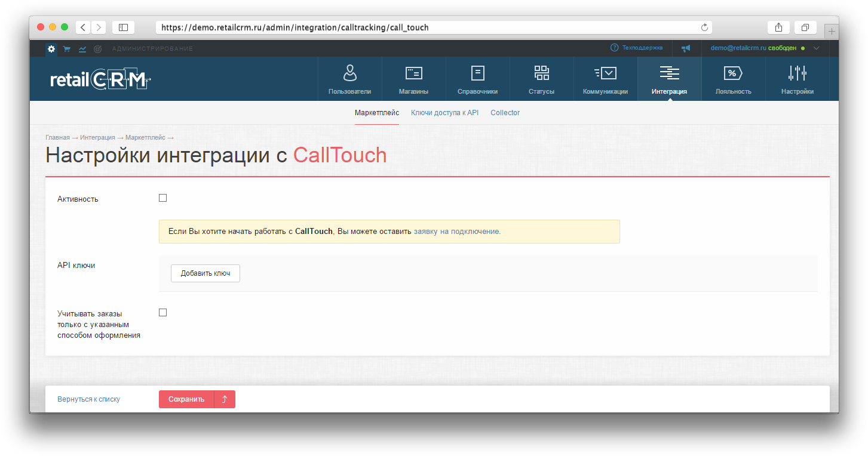Click the shopping cart icon in the top bar
The width and height of the screenshot is (868, 456).
pyautogui.click(x=66, y=48)
